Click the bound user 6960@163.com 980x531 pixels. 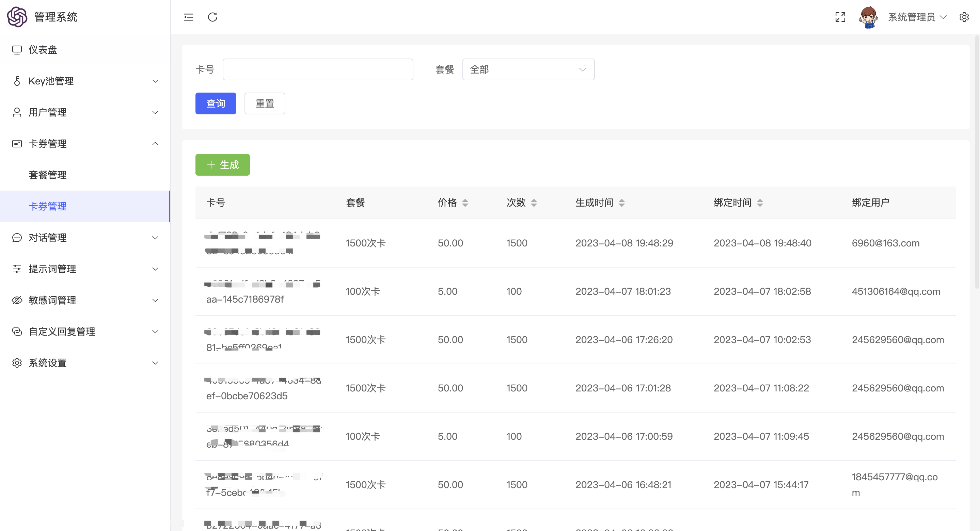[x=886, y=243]
